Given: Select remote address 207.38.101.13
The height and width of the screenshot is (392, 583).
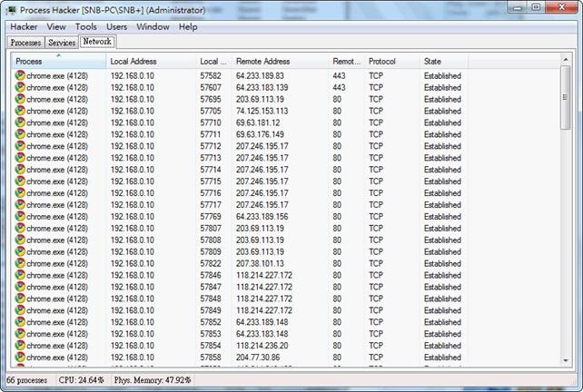Looking at the screenshot, I should coord(260,264).
